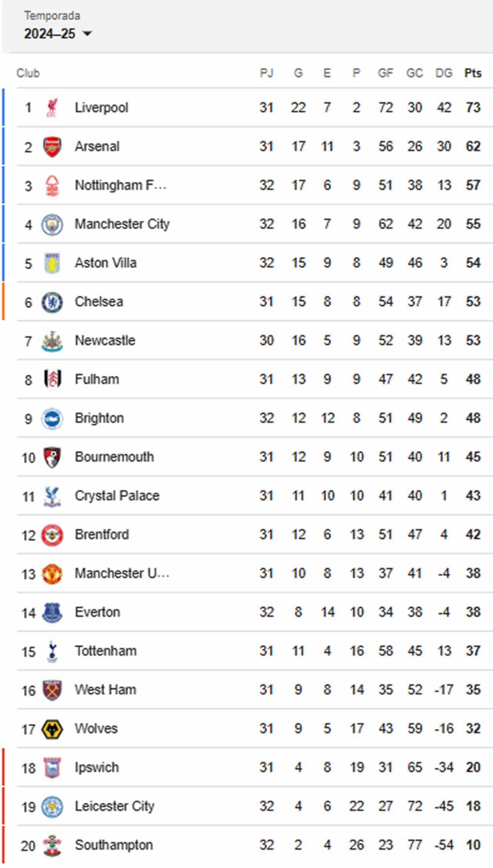Click the Ipswich club crest
The image size is (493, 868).
[x=52, y=767]
